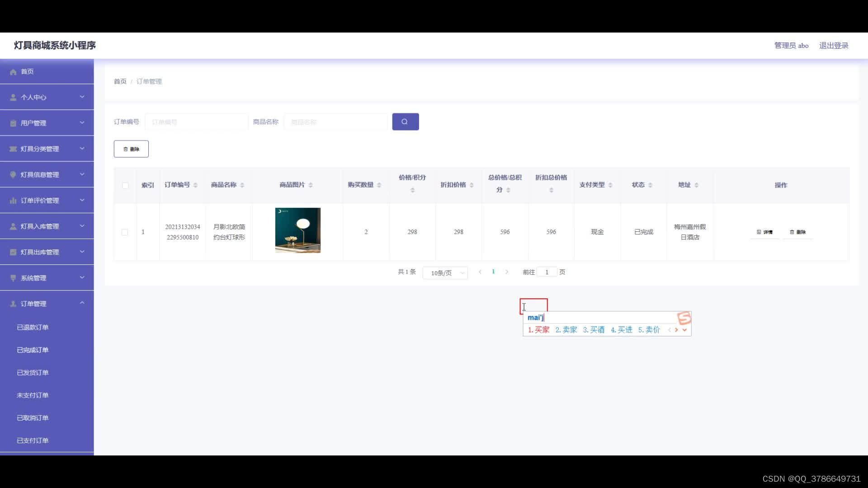Expand the 灯具分类管理 menu chevron
The width and height of the screenshot is (868, 488).
pyautogui.click(x=82, y=148)
